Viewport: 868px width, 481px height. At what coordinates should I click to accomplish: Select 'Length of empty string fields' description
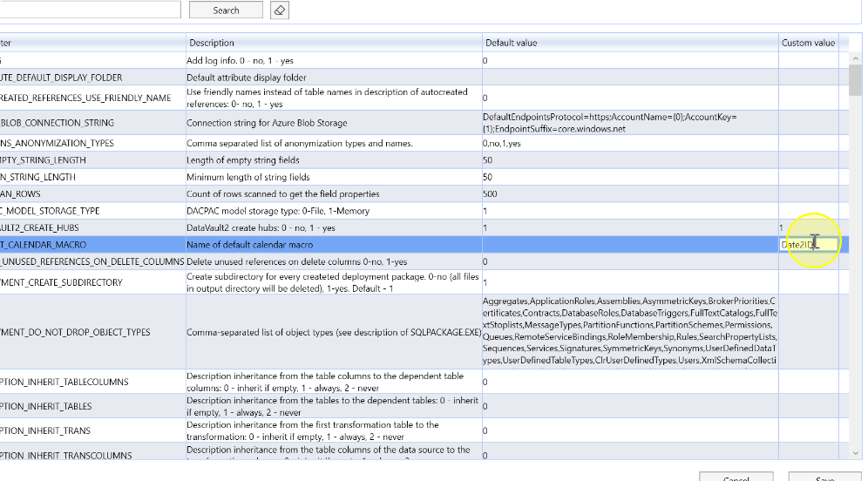[x=243, y=160]
